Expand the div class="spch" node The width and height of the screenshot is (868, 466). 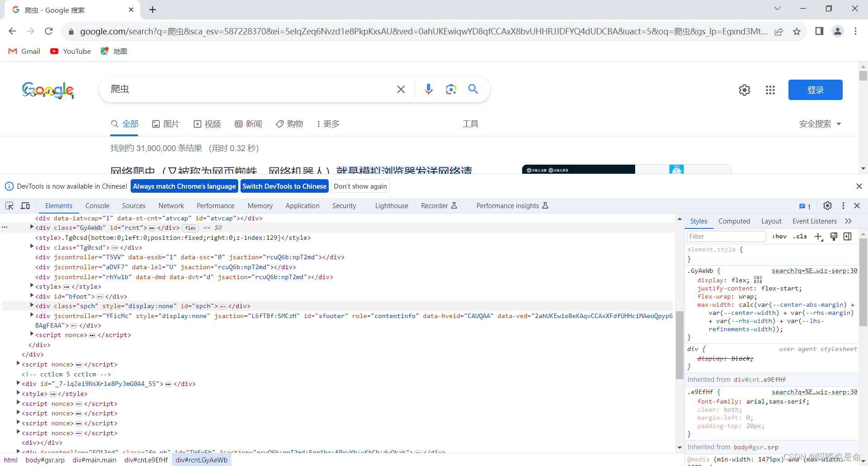[x=32, y=305]
